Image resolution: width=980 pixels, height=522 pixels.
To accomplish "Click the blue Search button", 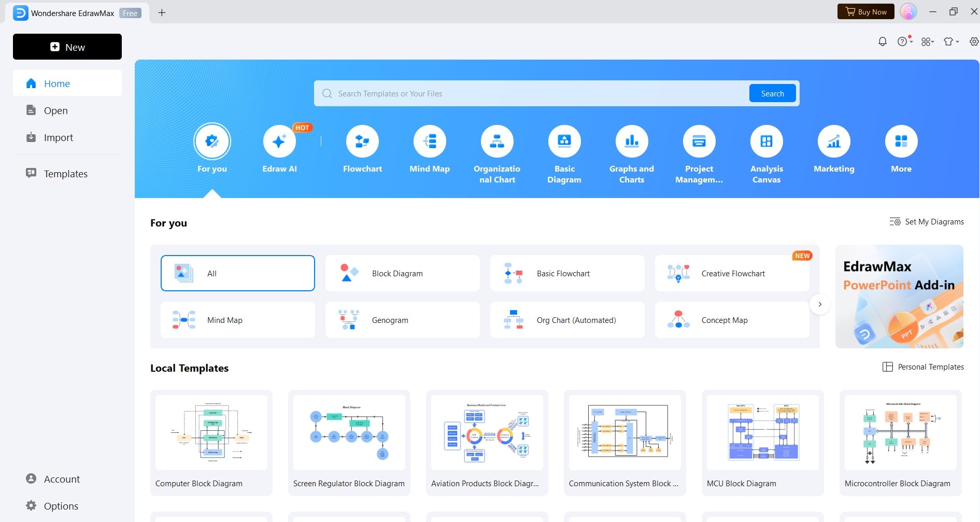I will tap(772, 93).
